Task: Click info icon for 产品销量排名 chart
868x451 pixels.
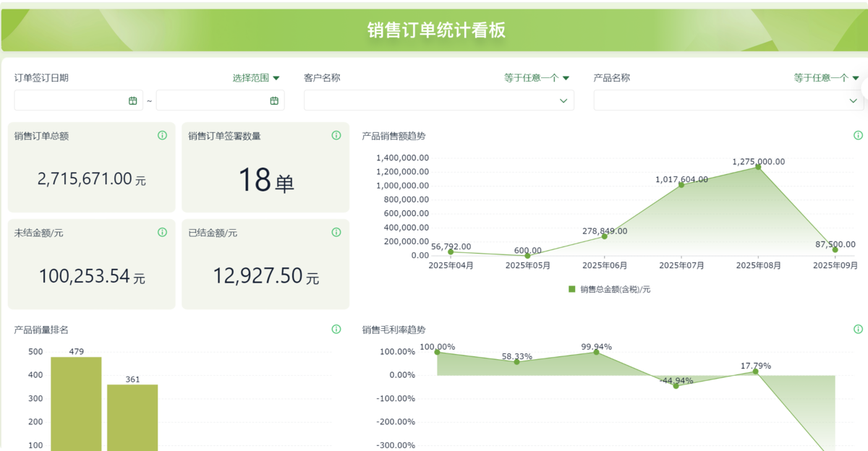Action: [336, 329]
